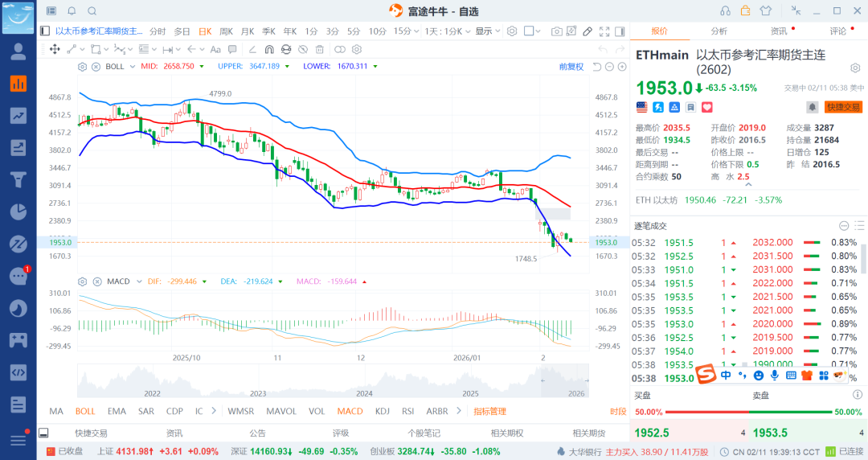Click the price alert bell icon
The image size is (868, 460).
(813, 107)
